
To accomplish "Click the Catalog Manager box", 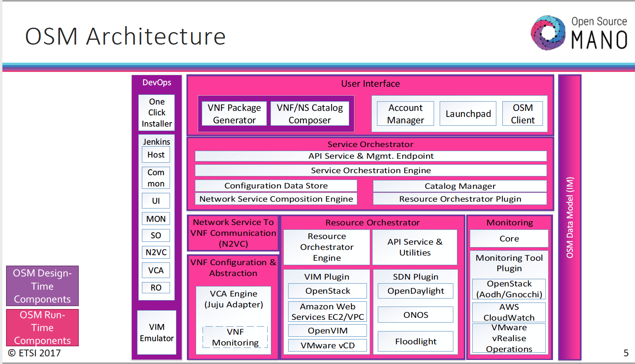I will pos(460,186).
